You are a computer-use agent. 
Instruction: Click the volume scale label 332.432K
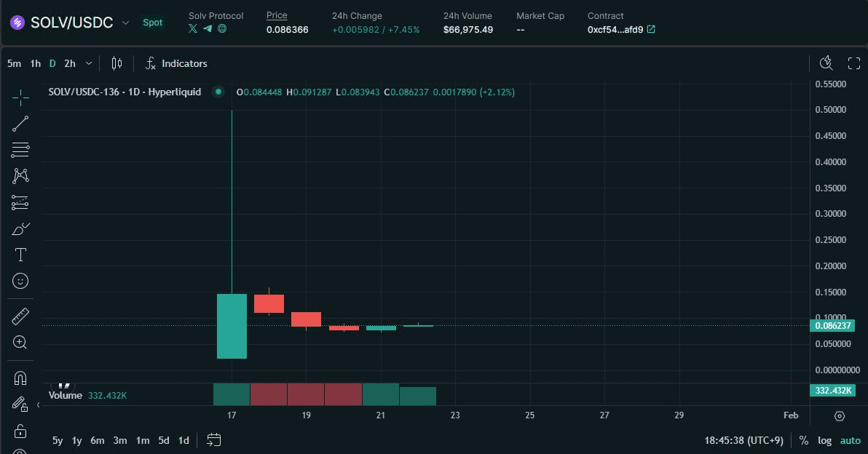pos(832,391)
